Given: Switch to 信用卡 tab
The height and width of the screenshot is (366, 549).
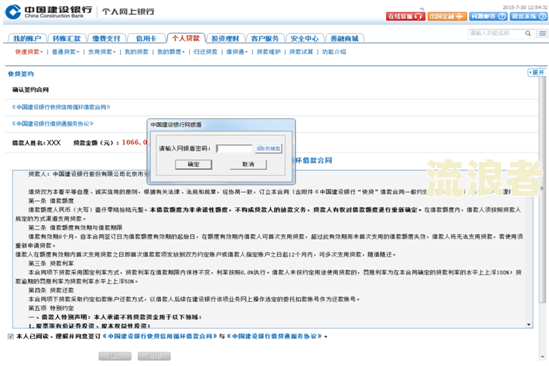Looking at the screenshot, I should point(146,38).
